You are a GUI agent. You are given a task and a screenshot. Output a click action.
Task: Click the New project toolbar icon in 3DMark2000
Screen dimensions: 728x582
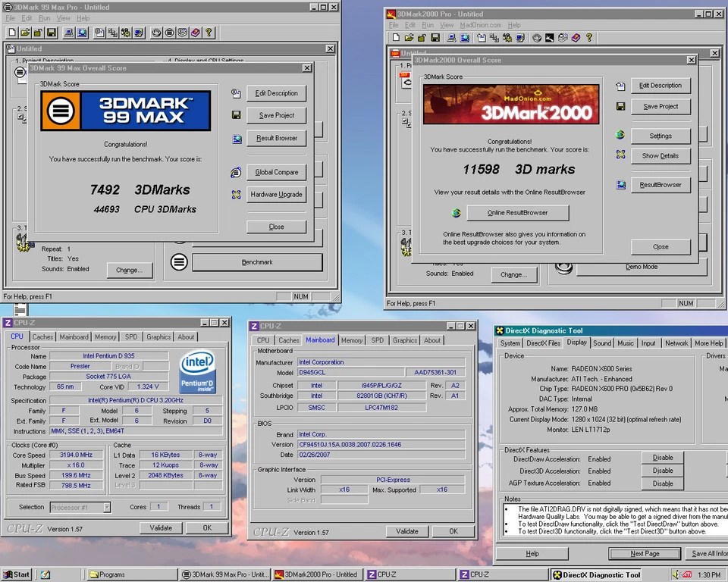coord(396,38)
